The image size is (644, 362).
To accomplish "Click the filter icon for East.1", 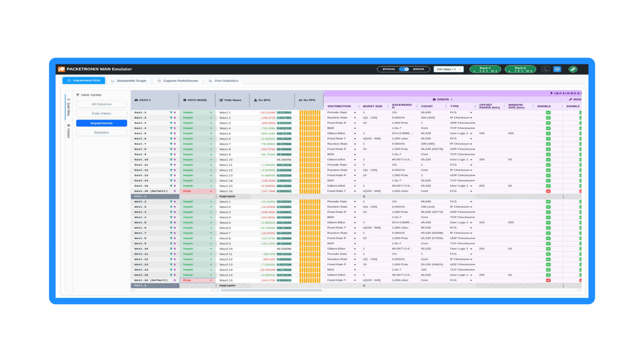I will pyautogui.click(x=171, y=113).
